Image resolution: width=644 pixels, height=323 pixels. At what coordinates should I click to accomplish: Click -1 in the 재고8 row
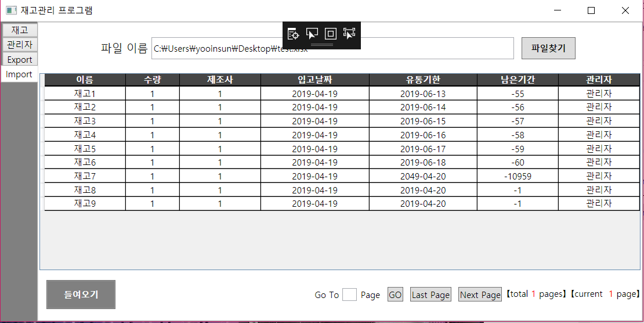pos(518,190)
